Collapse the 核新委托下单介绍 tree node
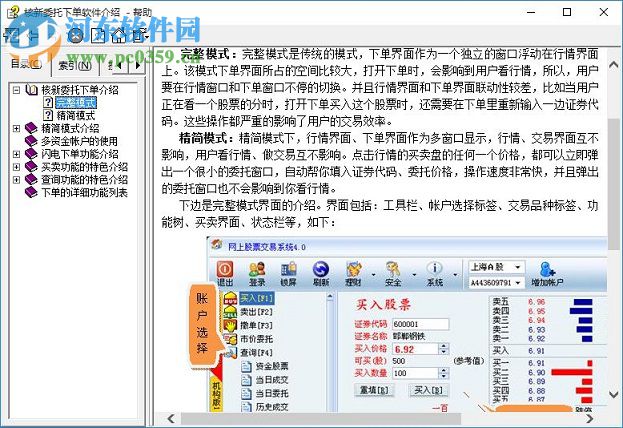 tap(16, 90)
